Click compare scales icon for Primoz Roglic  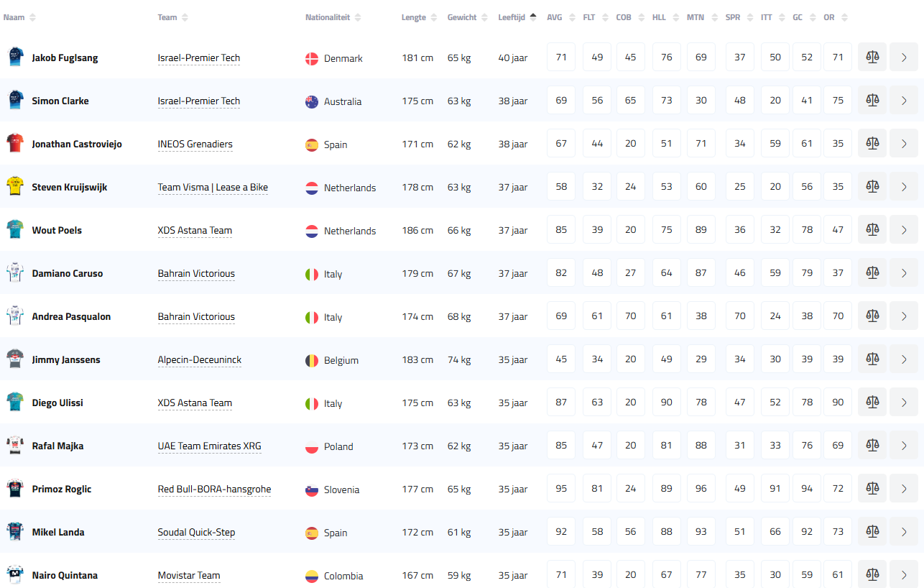[872, 489]
